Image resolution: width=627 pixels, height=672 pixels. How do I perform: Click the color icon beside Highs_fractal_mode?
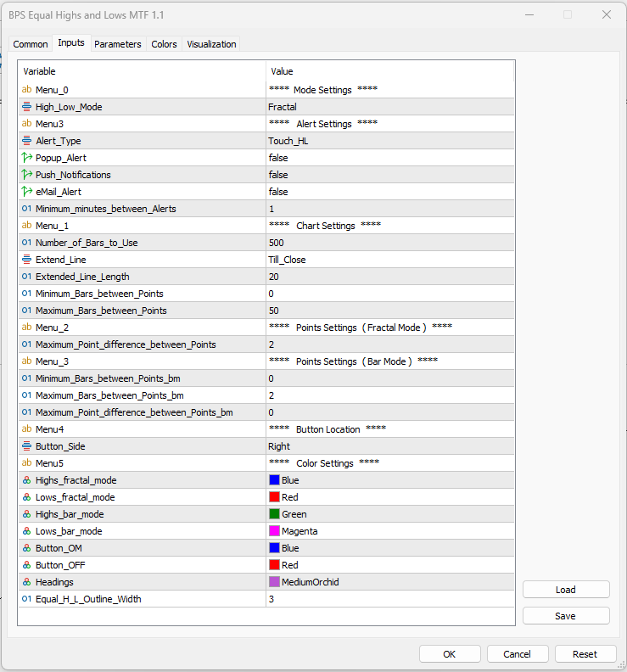point(27,480)
